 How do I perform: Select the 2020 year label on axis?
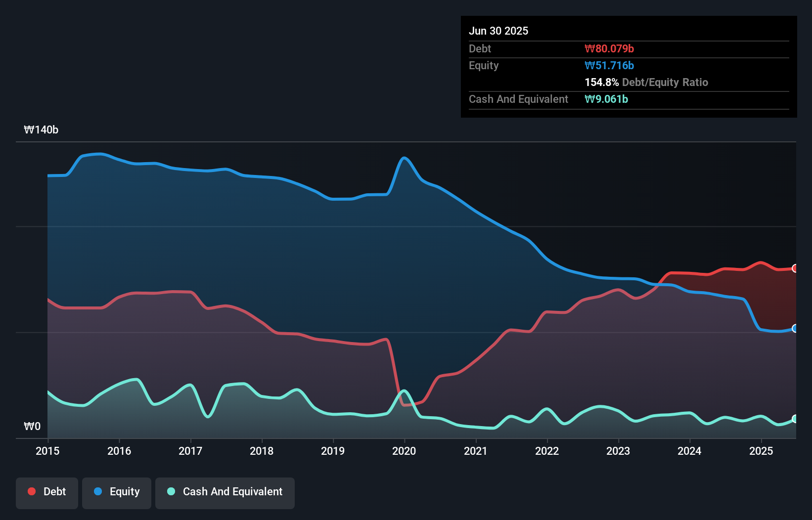404,451
